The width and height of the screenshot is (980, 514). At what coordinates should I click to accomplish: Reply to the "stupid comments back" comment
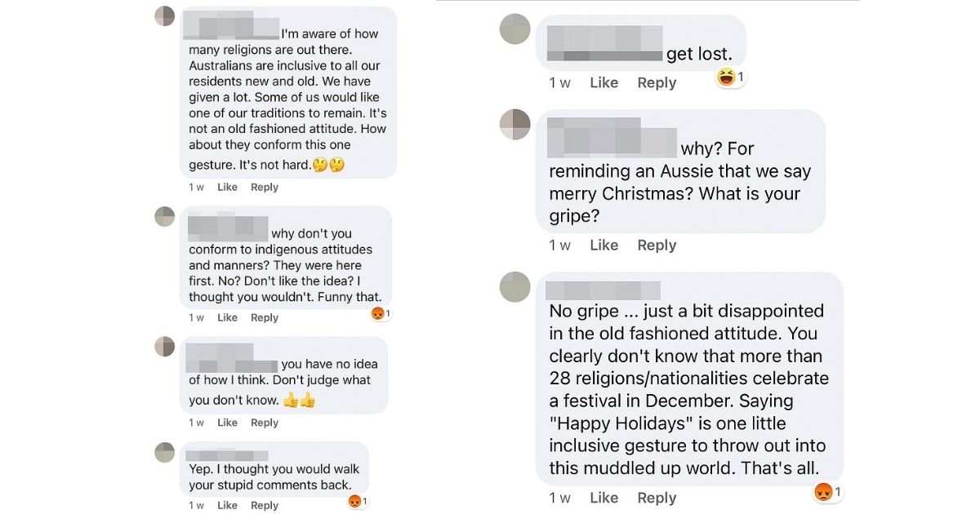pyautogui.click(x=265, y=505)
